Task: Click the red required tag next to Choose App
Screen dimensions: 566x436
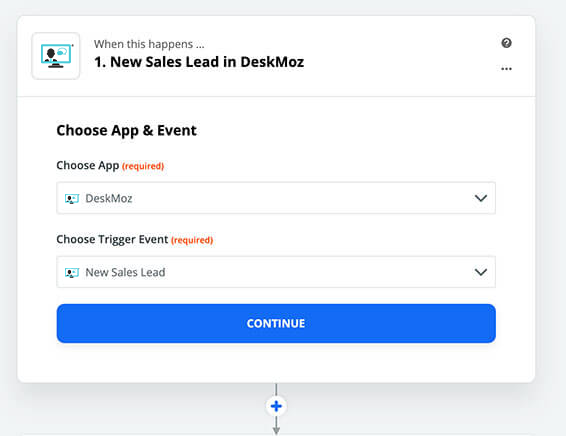Action: [143, 166]
